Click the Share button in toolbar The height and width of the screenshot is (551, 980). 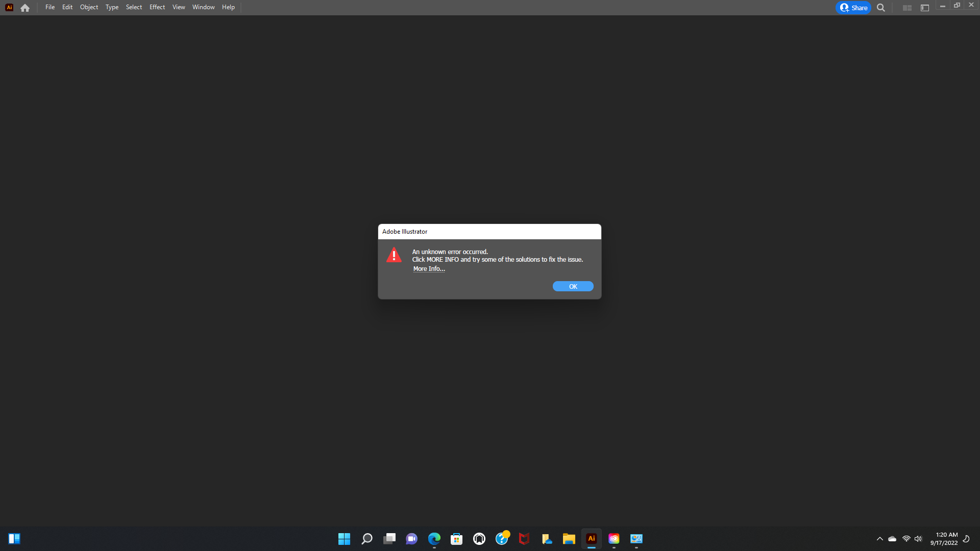click(853, 8)
